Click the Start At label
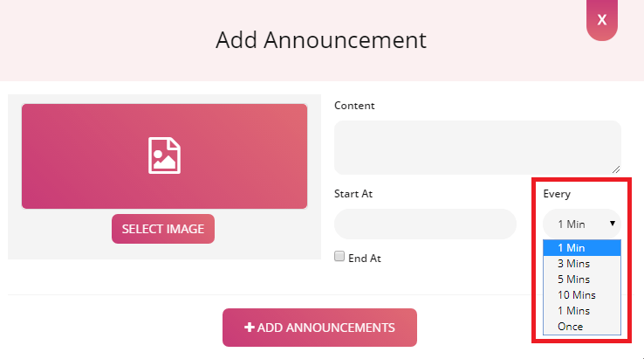Screen dimensions: 644x359 coord(353,193)
